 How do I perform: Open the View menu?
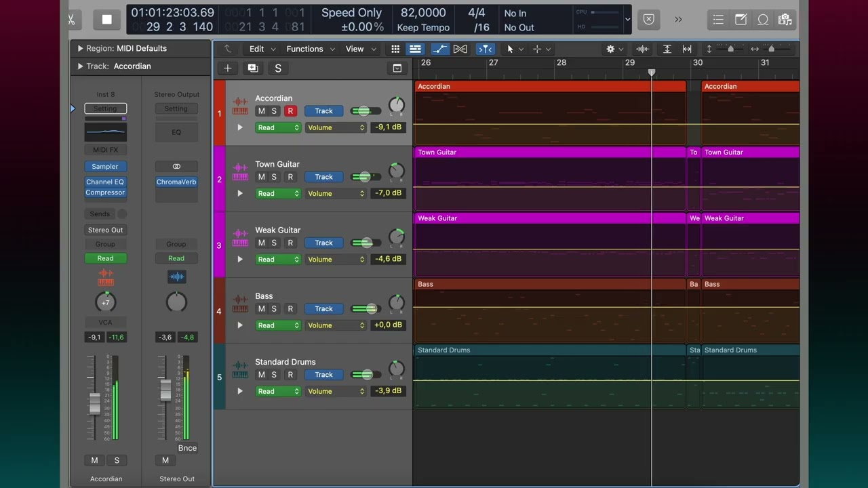360,49
